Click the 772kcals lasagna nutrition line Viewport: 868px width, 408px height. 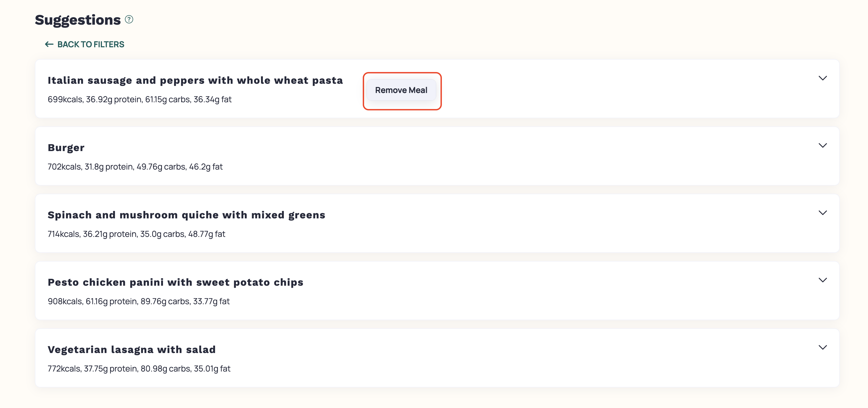(139, 368)
